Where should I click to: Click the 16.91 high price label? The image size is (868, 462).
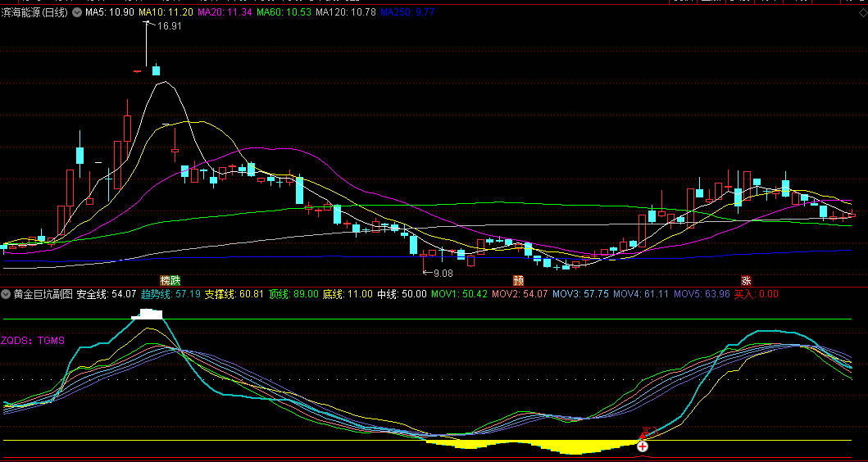point(170,25)
